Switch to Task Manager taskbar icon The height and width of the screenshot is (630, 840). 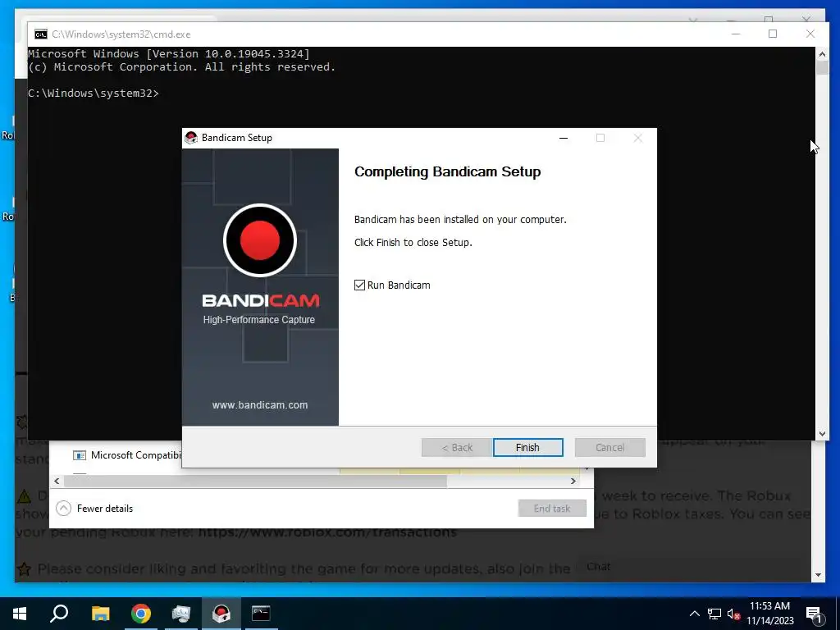click(181, 614)
